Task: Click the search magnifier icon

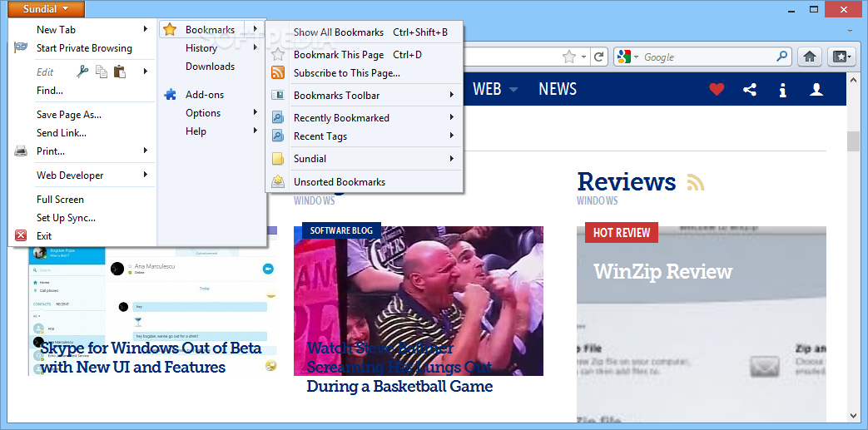Action: [x=781, y=56]
